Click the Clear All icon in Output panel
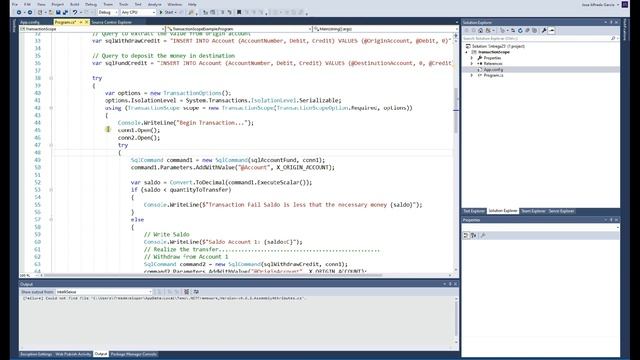 pos(187,292)
